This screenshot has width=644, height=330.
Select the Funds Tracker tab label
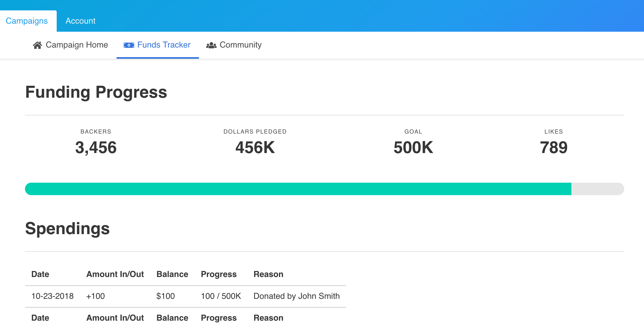coord(164,45)
